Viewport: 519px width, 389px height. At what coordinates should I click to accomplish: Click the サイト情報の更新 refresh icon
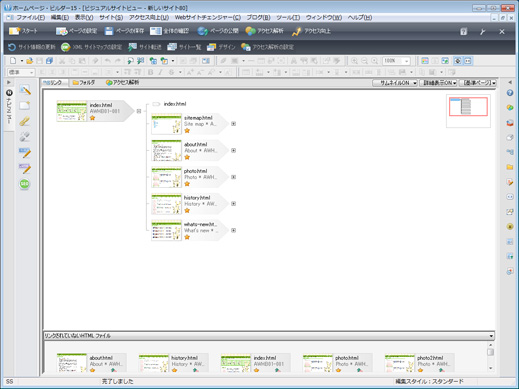12,47
